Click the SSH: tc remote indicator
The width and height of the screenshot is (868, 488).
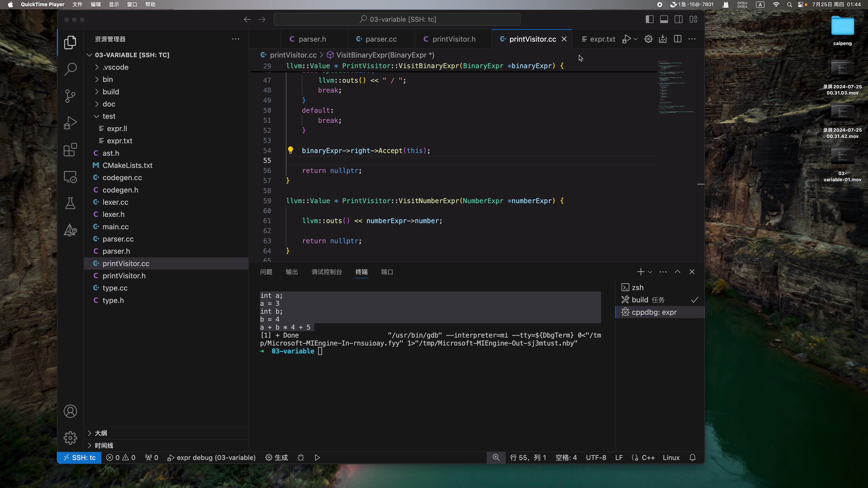tap(79, 457)
